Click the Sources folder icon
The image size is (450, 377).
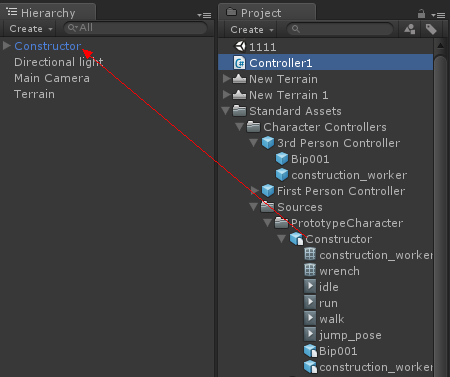pyautogui.click(x=267, y=207)
